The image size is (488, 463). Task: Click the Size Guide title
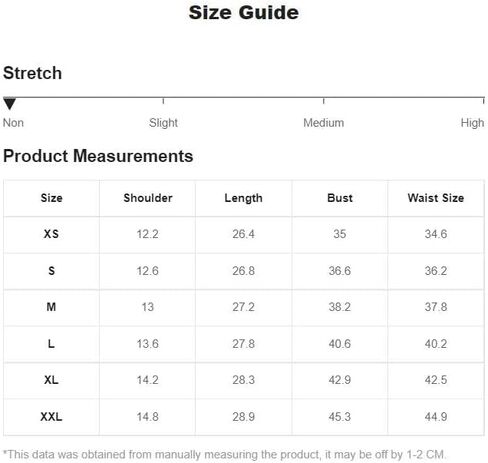(244, 13)
